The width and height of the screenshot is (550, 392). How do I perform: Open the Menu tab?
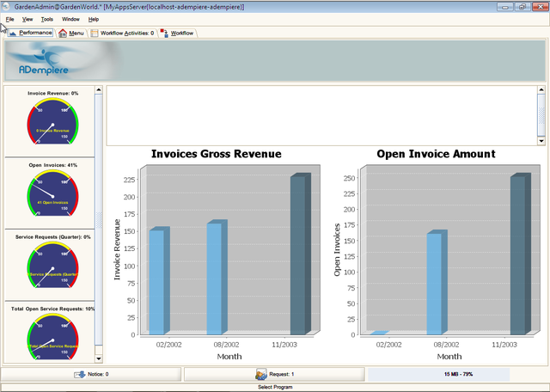(71, 33)
